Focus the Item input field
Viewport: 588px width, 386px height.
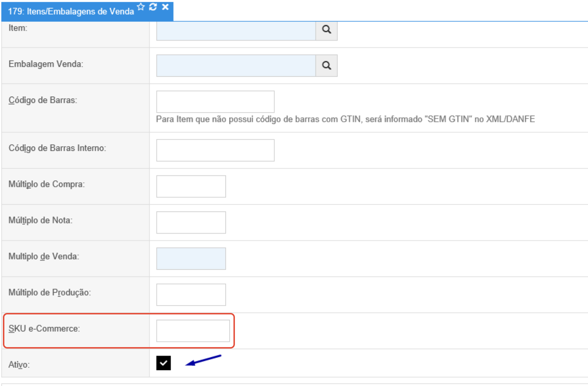236,31
